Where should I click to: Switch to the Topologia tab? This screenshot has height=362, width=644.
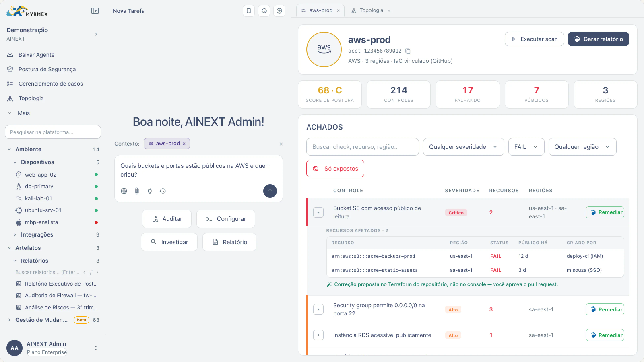(x=371, y=10)
